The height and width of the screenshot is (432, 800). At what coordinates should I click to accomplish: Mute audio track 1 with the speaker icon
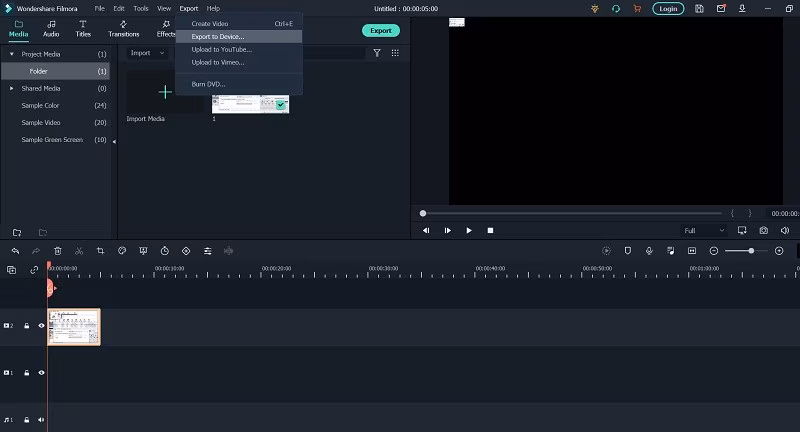[x=41, y=420]
